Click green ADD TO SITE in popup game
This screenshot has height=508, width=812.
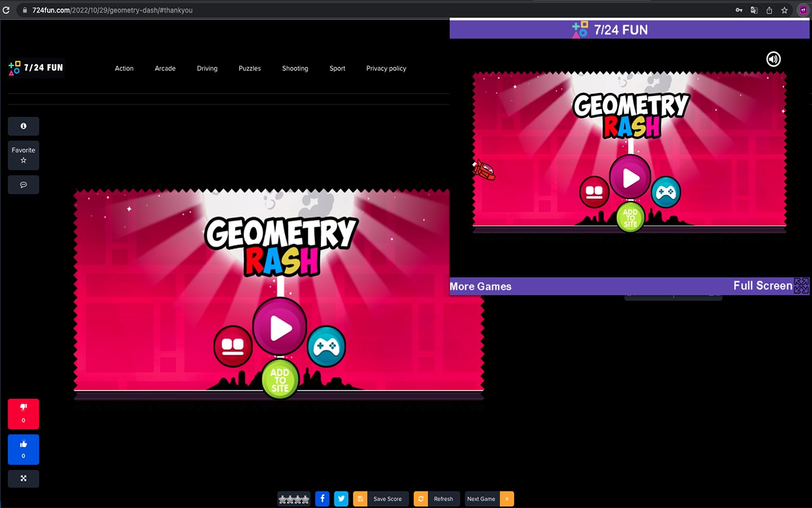coord(631,217)
